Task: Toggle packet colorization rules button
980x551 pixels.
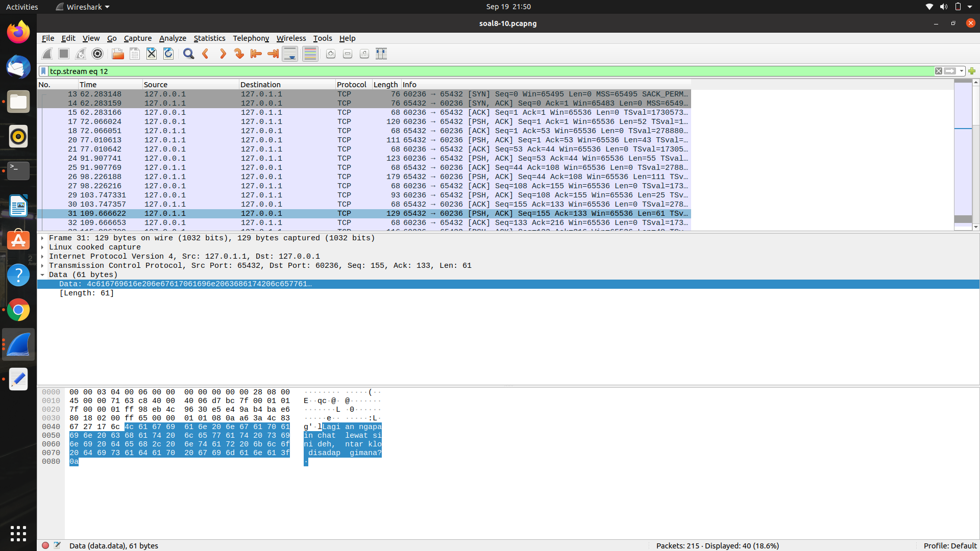Action: click(310, 54)
